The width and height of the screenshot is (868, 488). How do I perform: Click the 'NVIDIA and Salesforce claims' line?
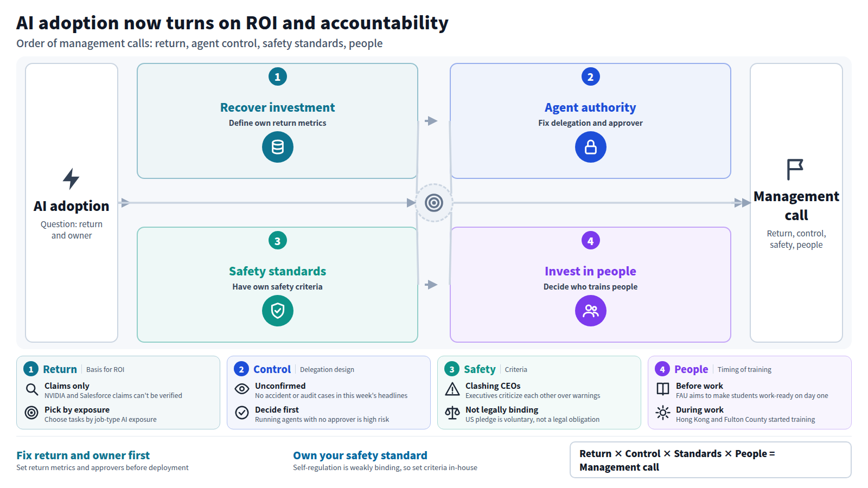(113, 396)
